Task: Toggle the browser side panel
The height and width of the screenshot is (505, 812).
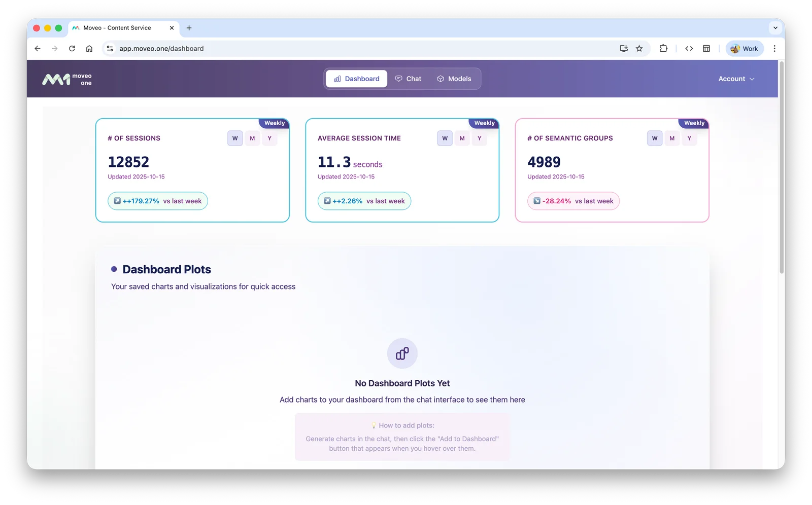Action: 706,49
